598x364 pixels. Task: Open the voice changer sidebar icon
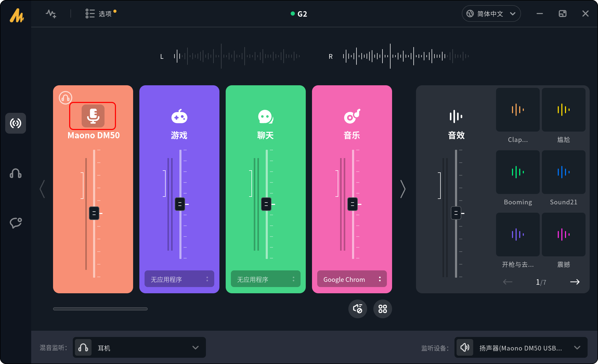click(16, 223)
